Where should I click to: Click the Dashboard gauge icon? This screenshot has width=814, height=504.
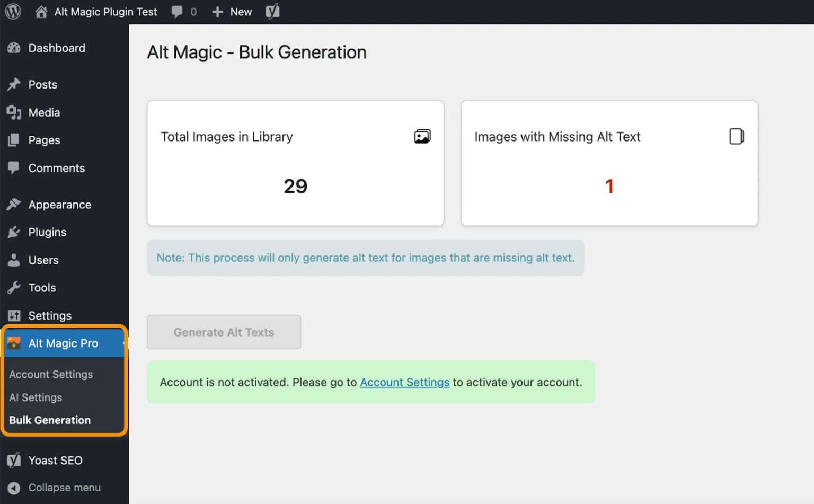[x=14, y=48]
